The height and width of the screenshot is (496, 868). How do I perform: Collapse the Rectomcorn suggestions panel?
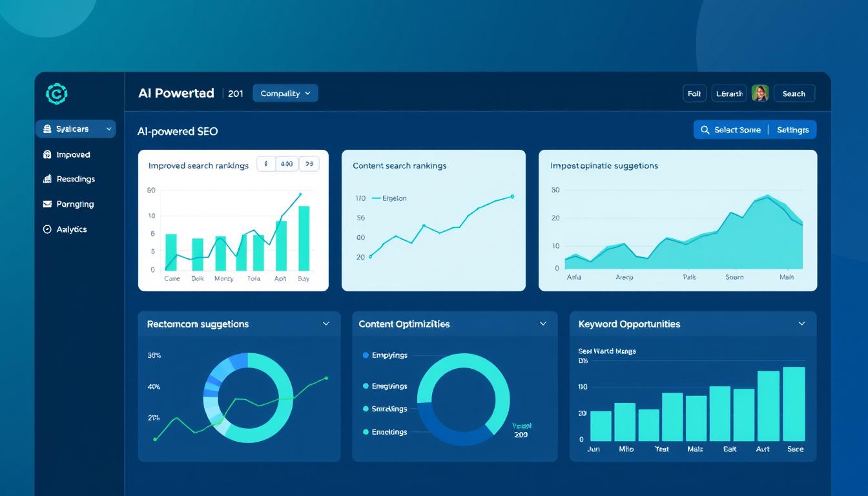[327, 324]
